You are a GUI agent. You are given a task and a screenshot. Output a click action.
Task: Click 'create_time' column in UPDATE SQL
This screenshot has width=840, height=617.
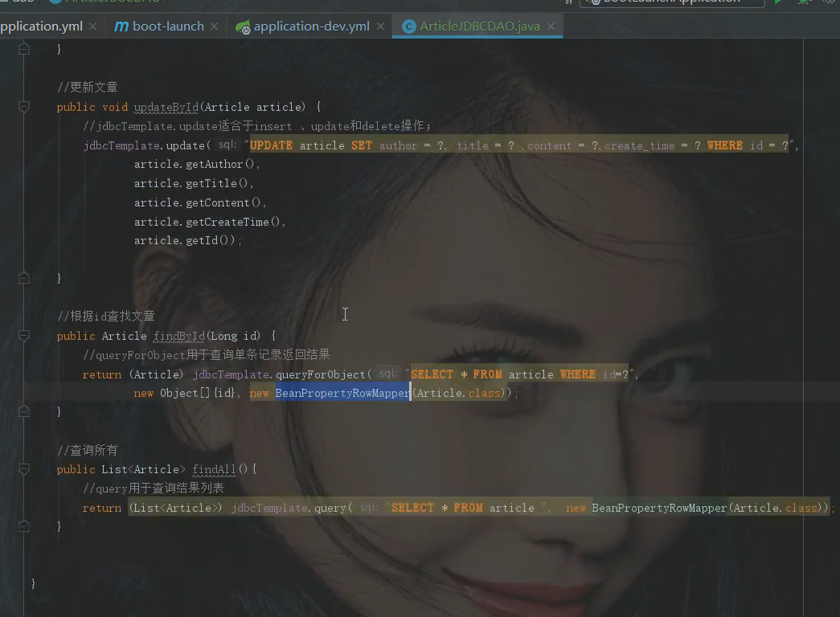(640, 145)
